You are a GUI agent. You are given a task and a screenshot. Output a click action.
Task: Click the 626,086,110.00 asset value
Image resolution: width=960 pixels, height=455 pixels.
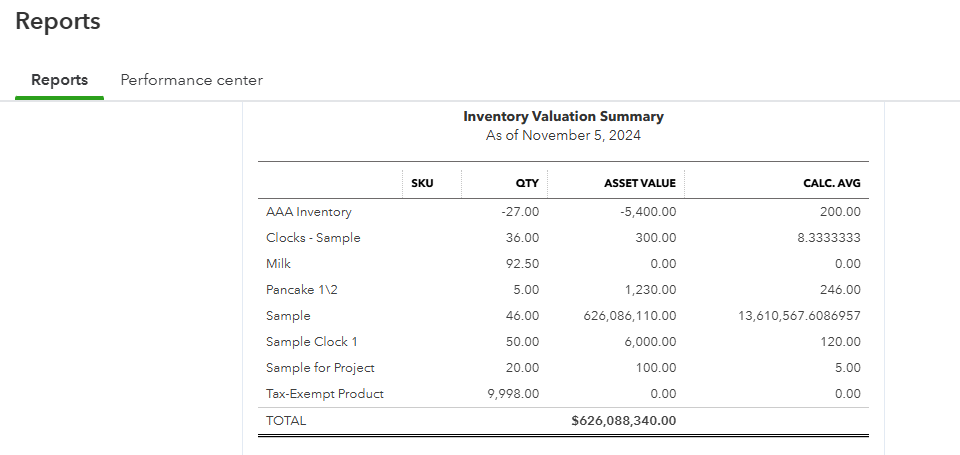click(629, 316)
